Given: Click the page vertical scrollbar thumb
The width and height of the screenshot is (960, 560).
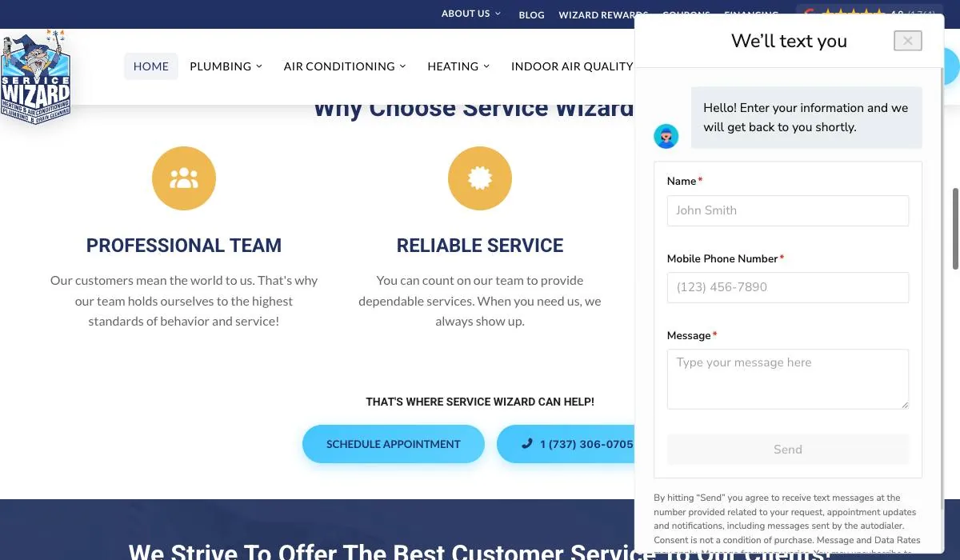Looking at the screenshot, I should tap(955, 229).
